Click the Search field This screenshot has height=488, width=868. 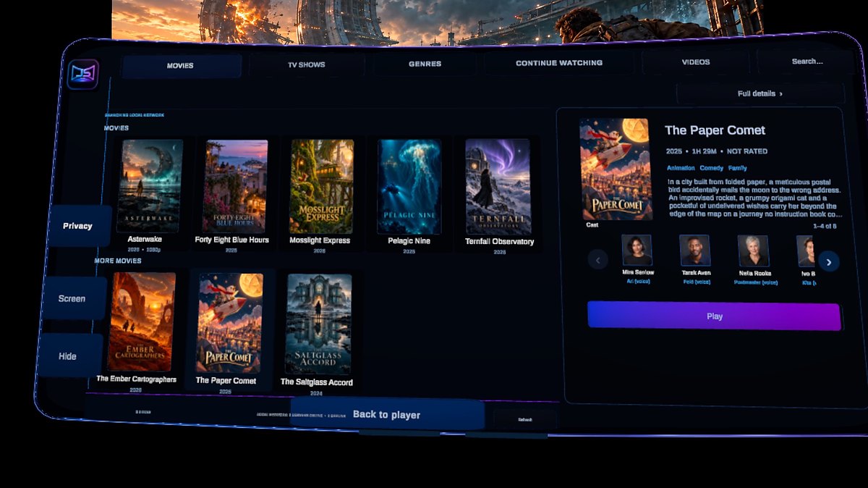(807, 62)
